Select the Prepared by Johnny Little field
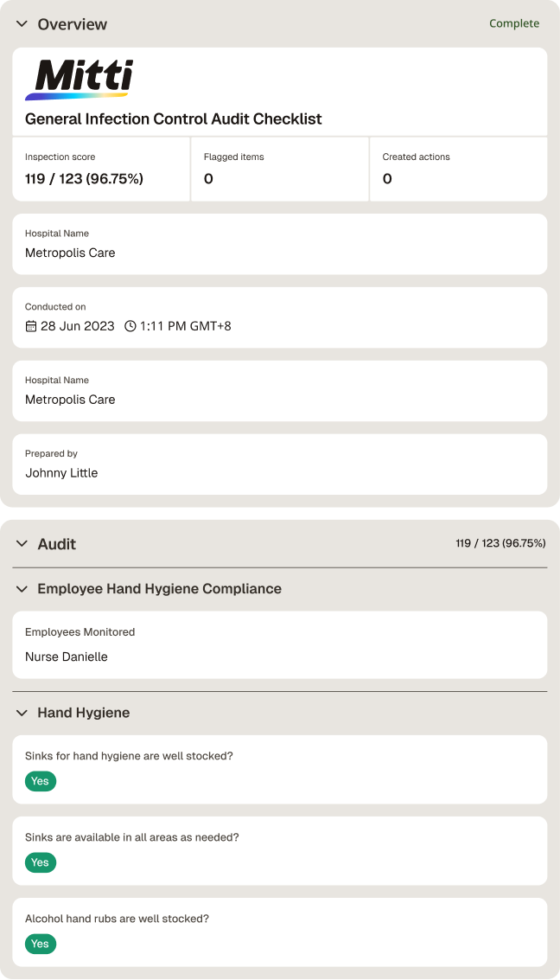The width and height of the screenshot is (560, 980). coord(280,464)
